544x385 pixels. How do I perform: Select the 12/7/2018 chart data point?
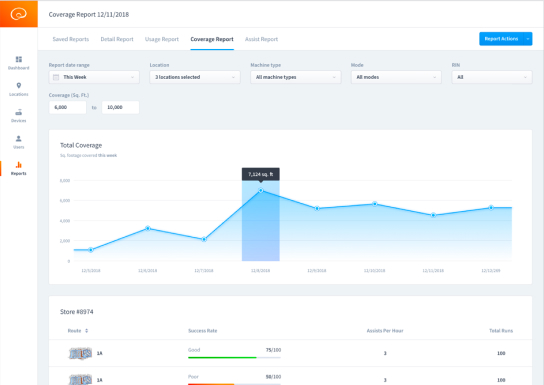[x=204, y=239]
